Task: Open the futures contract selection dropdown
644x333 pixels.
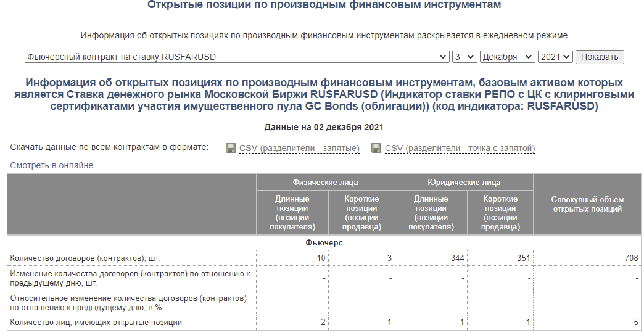Action: (237, 57)
